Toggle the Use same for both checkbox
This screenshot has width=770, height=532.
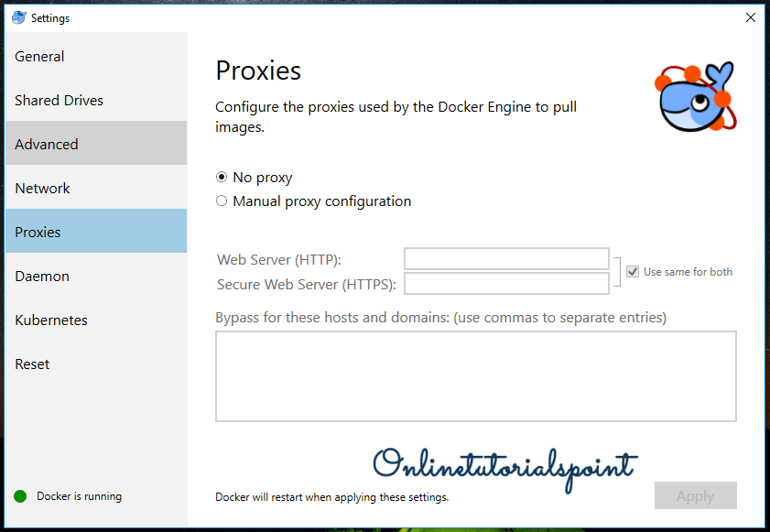(x=633, y=272)
